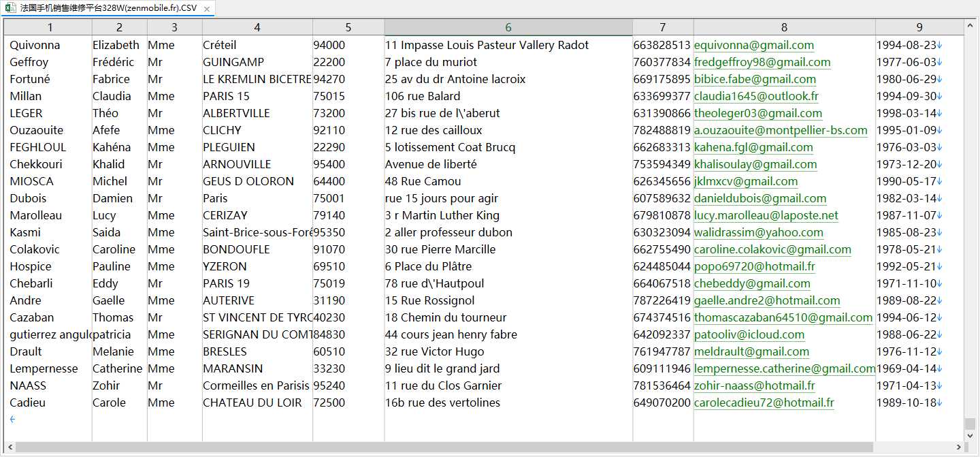Click the Excel file icon on the tab
Viewport: 980px width, 457px height.
12,8
